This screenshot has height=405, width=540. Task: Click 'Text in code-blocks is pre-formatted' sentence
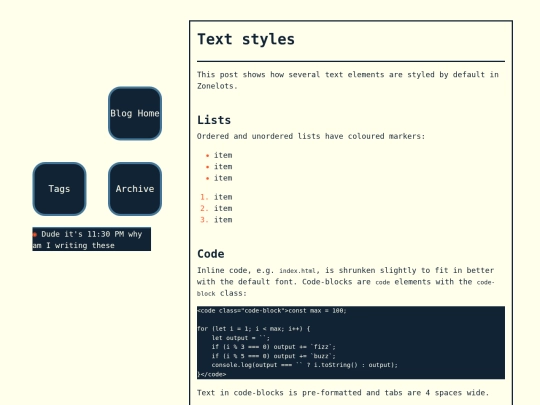coord(343,393)
